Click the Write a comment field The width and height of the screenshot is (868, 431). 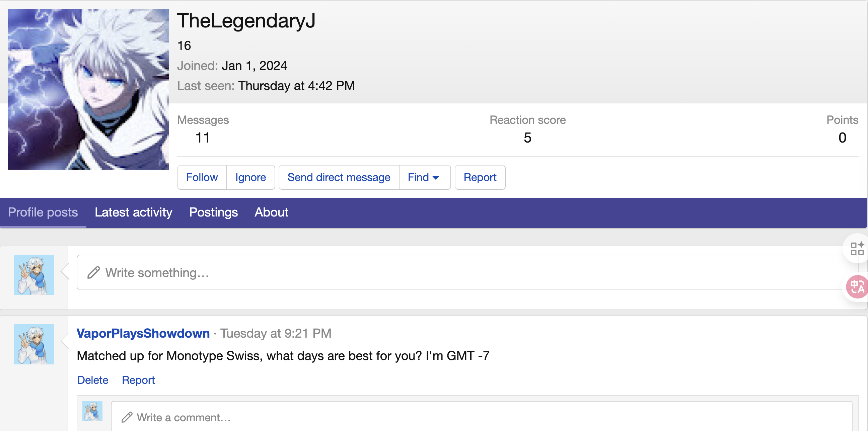pos(482,418)
